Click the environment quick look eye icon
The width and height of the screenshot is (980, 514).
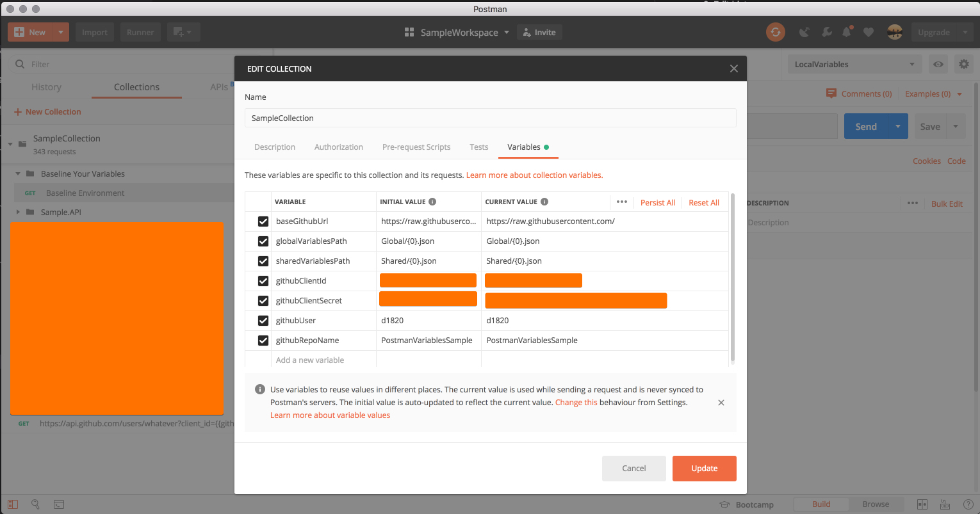[x=938, y=64]
